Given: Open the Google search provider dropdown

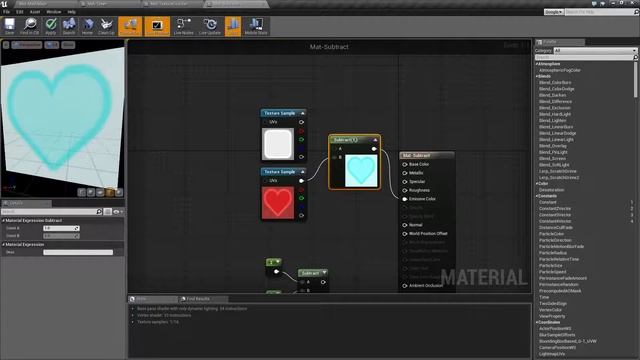Looking at the screenshot, I should point(553,12).
